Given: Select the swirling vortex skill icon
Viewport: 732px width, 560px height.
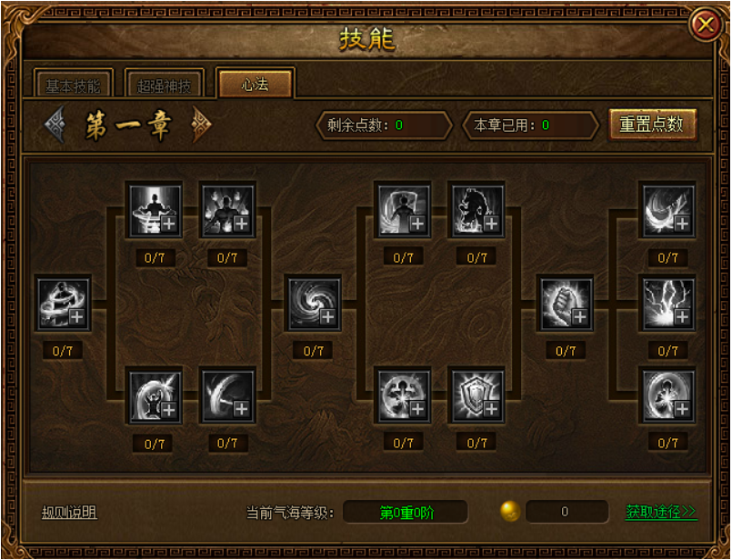Looking at the screenshot, I should 315,304.
